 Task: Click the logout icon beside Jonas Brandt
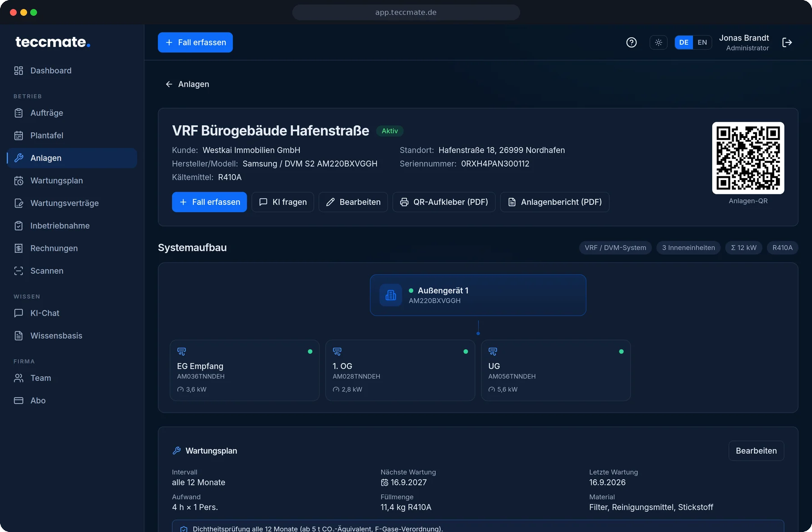point(787,42)
